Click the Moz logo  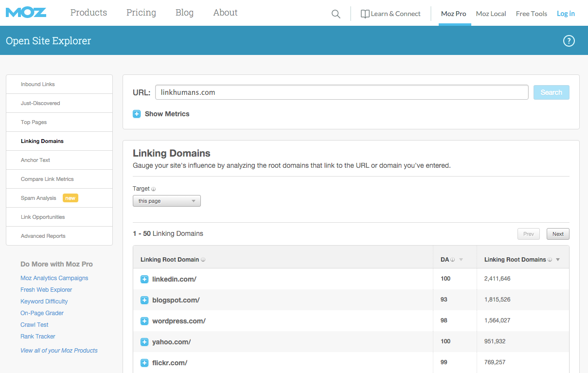(26, 12)
